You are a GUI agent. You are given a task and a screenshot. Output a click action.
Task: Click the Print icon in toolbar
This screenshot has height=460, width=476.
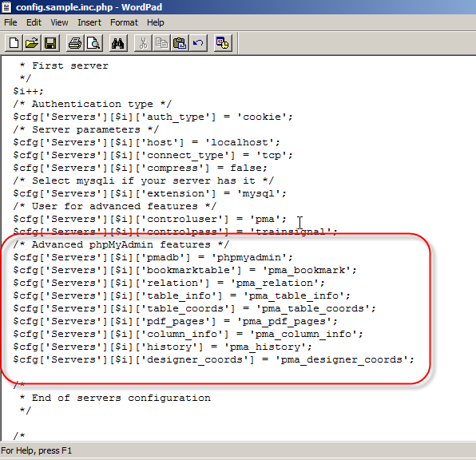(x=75, y=43)
